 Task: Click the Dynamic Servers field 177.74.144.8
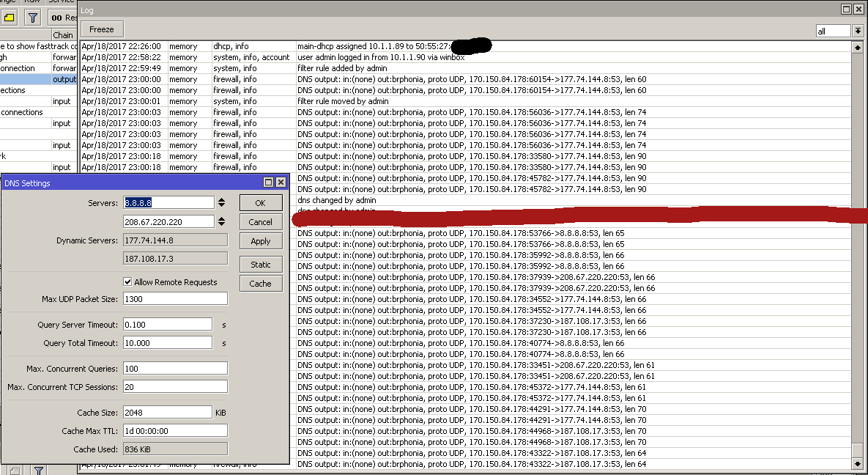[175, 240]
